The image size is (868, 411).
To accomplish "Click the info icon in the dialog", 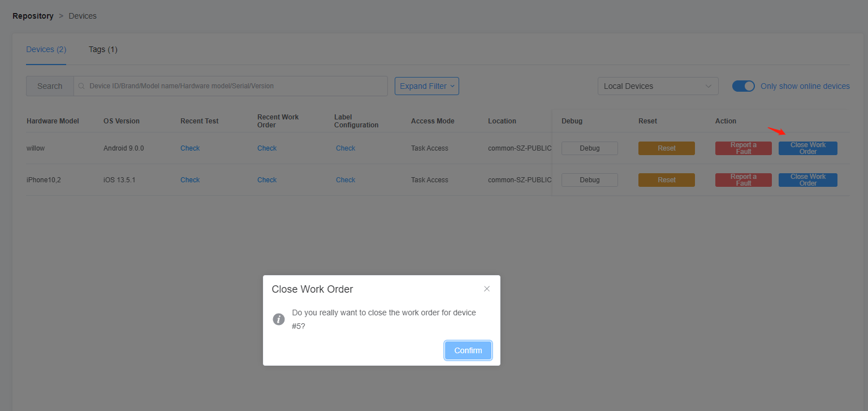I will [x=279, y=319].
